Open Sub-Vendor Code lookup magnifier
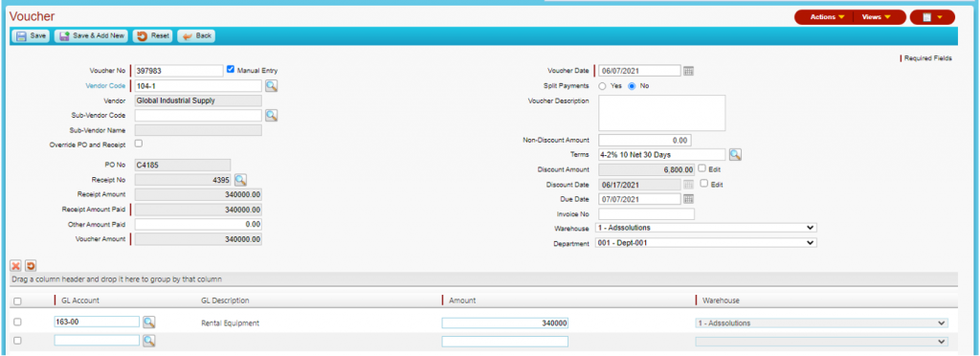The image size is (980, 356). (x=271, y=116)
